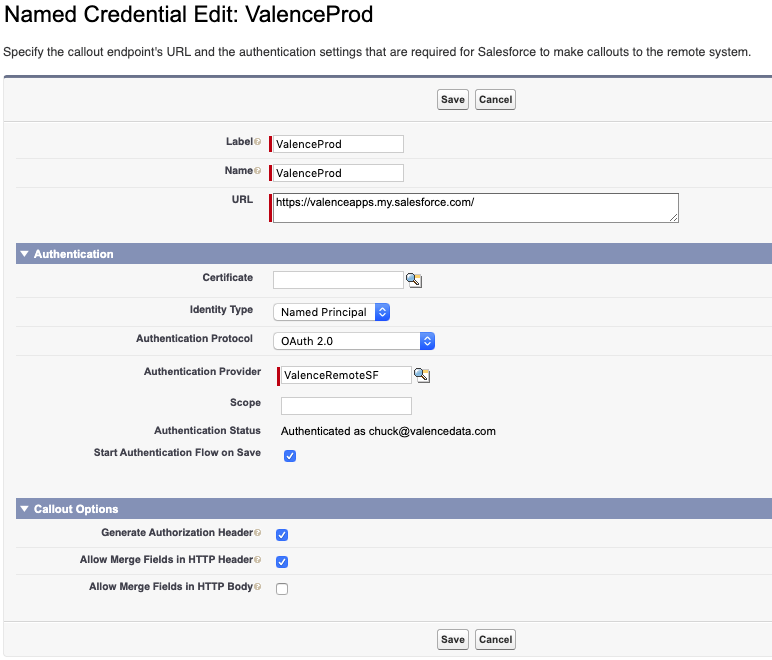Image resolution: width=772 pixels, height=660 pixels.
Task: Click the empty Scope input field
Action: [346, 406]
